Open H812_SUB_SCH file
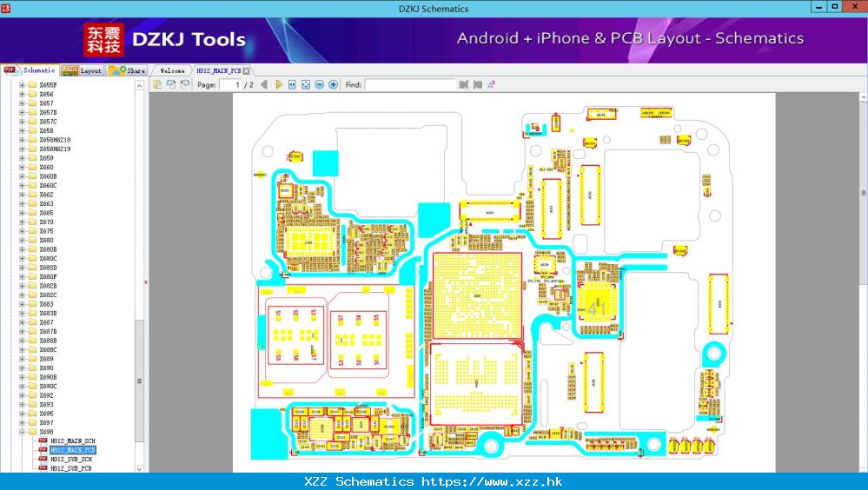Viewport: 868px width, 490px height. point(71,459)
